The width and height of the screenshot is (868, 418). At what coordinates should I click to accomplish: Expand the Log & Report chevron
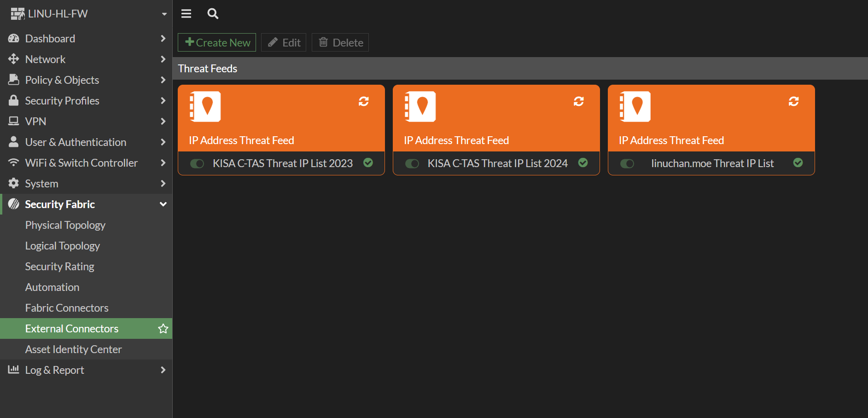[x=163, y=370]
